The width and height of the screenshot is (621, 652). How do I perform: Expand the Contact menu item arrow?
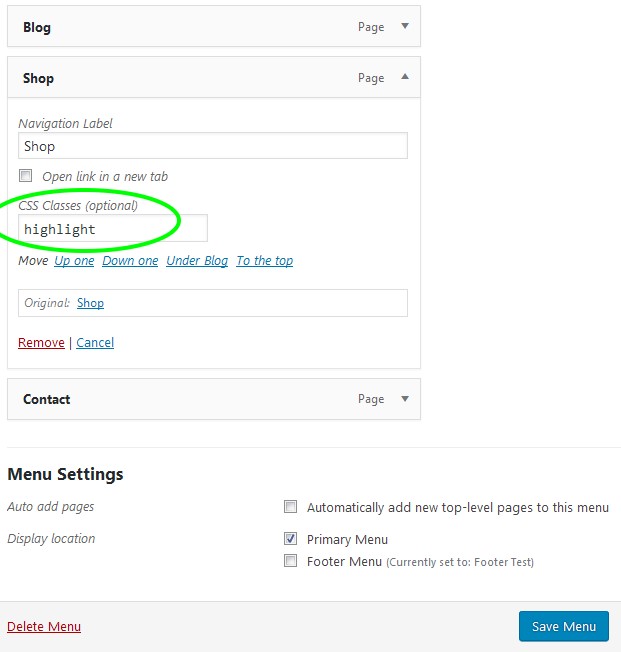pyautogui.click(x=405, y=399)
